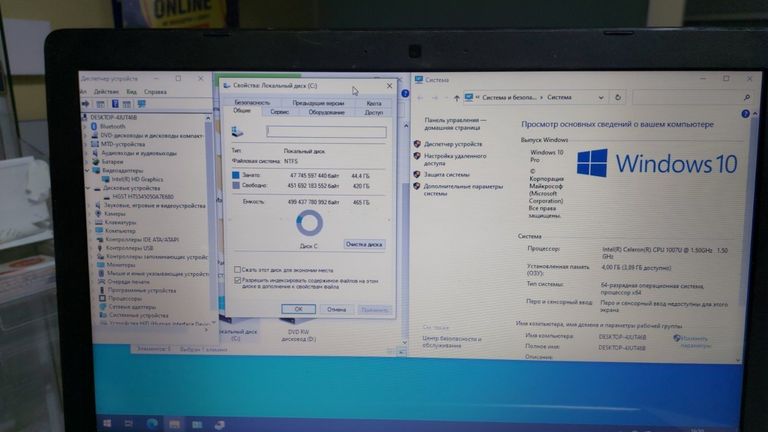This screenshot has height=432, width=768.
Task: Click the refresh icon in System window address bar
Action: coord(618,97)
